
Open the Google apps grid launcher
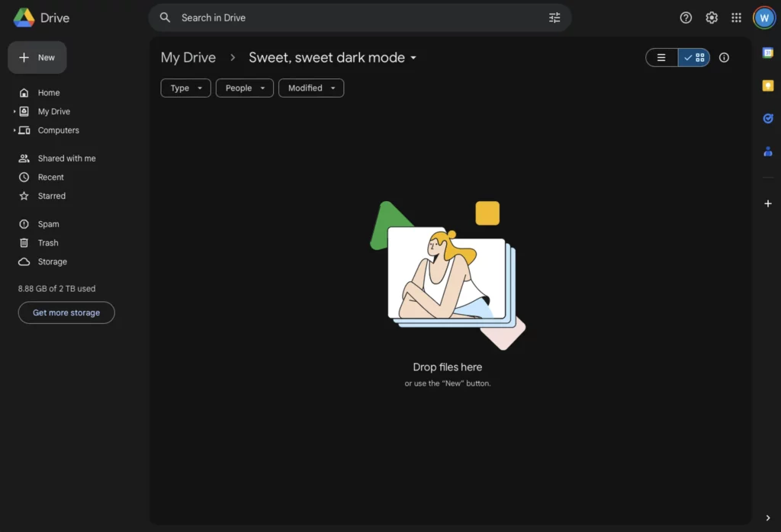point(736,18)
